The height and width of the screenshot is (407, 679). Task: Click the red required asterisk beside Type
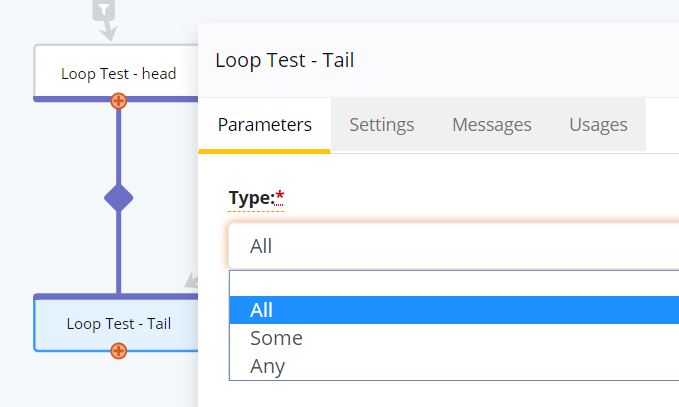coord(280,196)
